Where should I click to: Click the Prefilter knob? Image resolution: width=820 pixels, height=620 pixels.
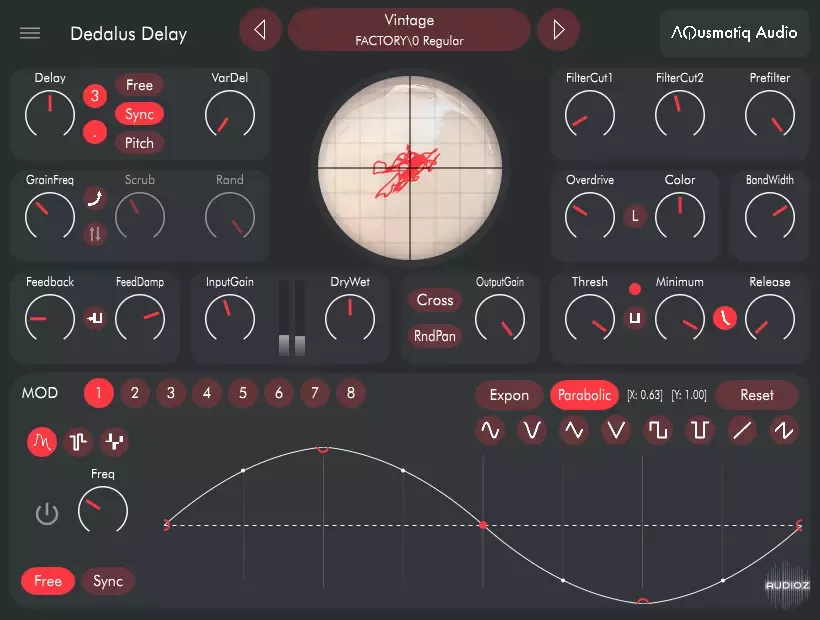point(769,114)
